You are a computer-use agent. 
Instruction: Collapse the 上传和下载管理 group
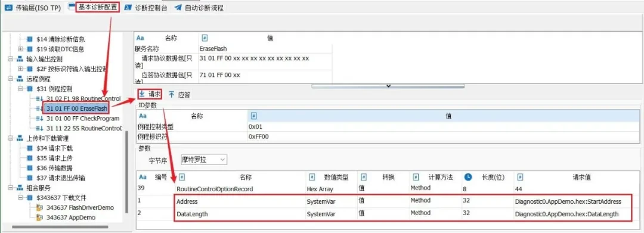click(11, 138)
